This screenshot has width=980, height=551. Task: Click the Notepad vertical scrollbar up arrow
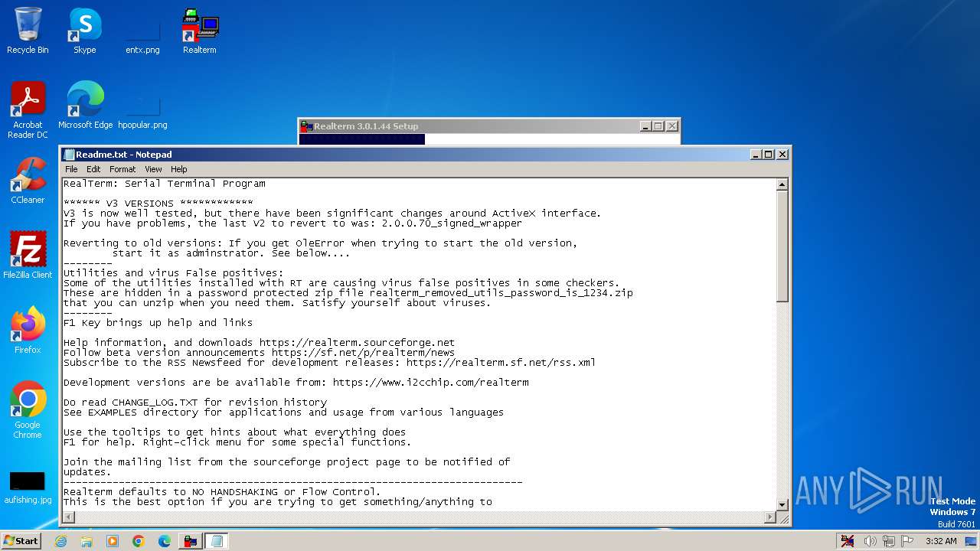(x=782, y=184)
